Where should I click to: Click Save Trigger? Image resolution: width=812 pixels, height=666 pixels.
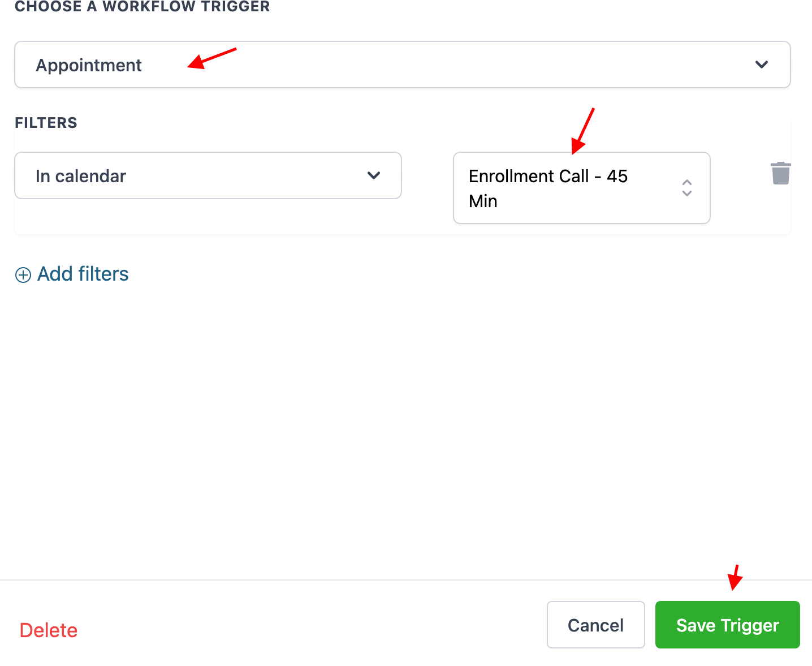(727, 625)
